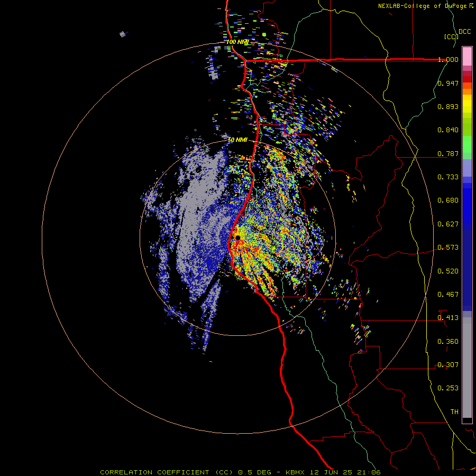476x476 pixels.
Task: Select the 0.360 scale value
Action: (x=448, y=342)
